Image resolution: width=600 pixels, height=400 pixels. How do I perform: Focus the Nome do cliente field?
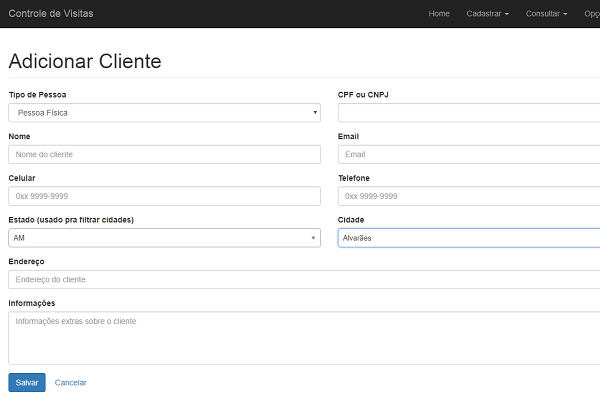[165, 154]
